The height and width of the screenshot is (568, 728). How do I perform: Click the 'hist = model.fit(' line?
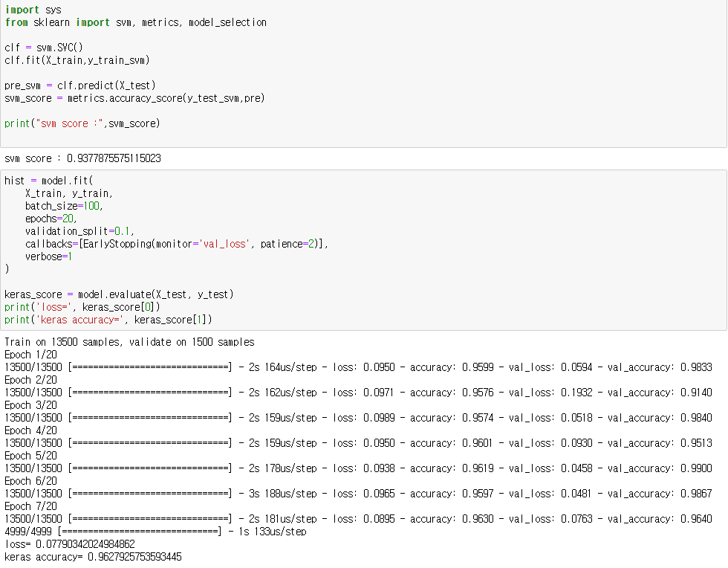click(49, 181)
